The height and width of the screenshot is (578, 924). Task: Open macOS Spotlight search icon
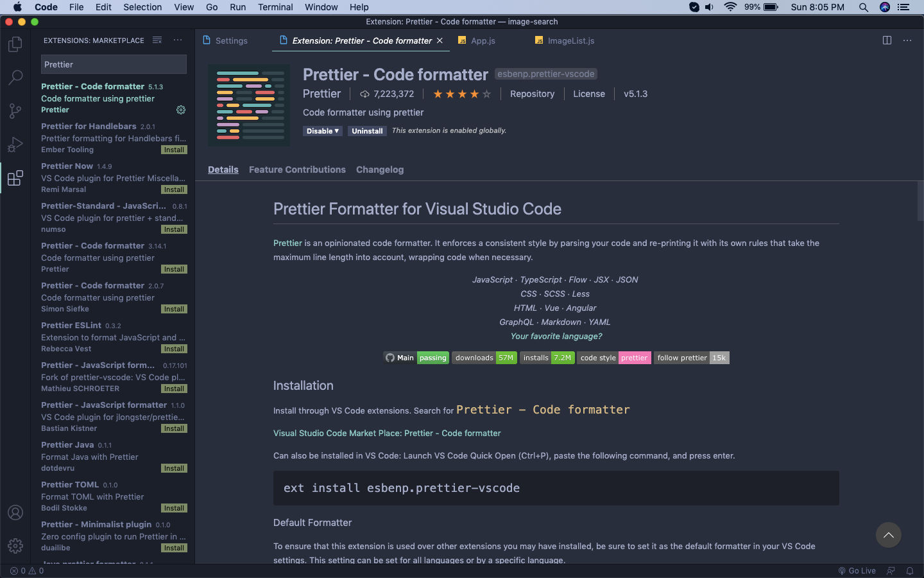pos(864,7)
